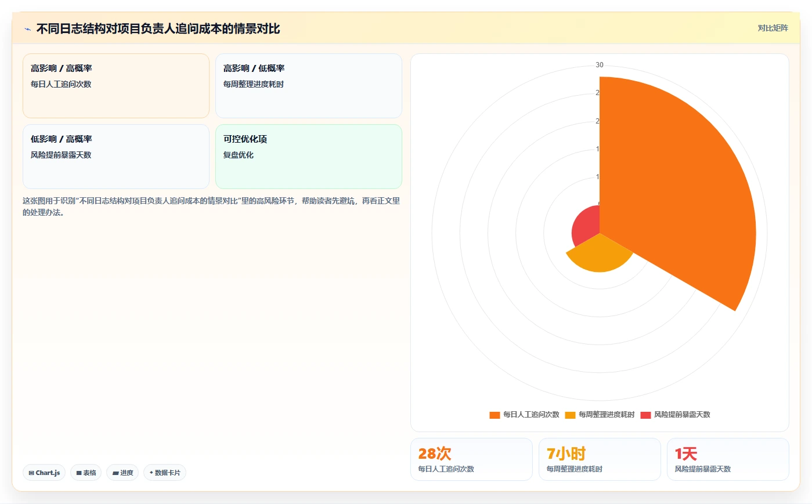812x504 pixels.
Task: Toggle the 每周整理进度耗时 legend swatch
Action: [570, 415]
